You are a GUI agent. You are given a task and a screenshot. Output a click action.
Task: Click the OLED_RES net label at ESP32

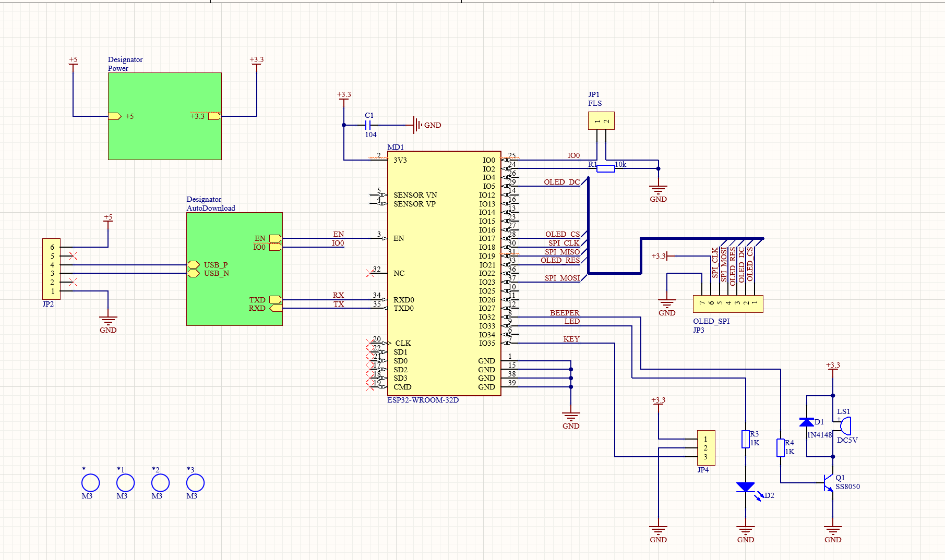(x=560, y=260)
